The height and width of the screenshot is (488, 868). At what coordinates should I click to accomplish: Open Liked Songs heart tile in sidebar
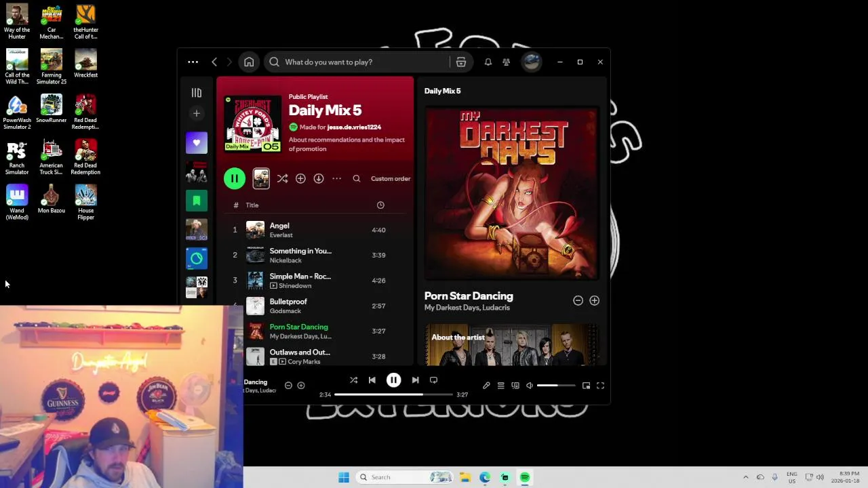(x=197, y=142)
